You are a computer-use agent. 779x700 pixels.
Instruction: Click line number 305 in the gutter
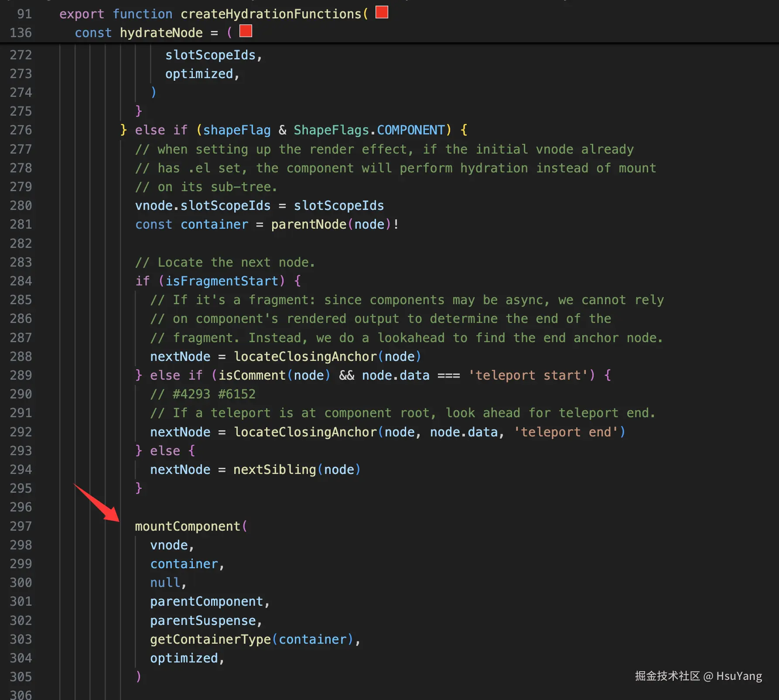pos(21,677)
